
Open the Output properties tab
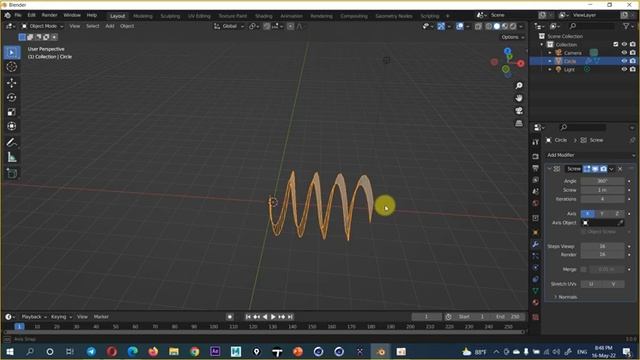pyautogui.click(x=536, y=168)
